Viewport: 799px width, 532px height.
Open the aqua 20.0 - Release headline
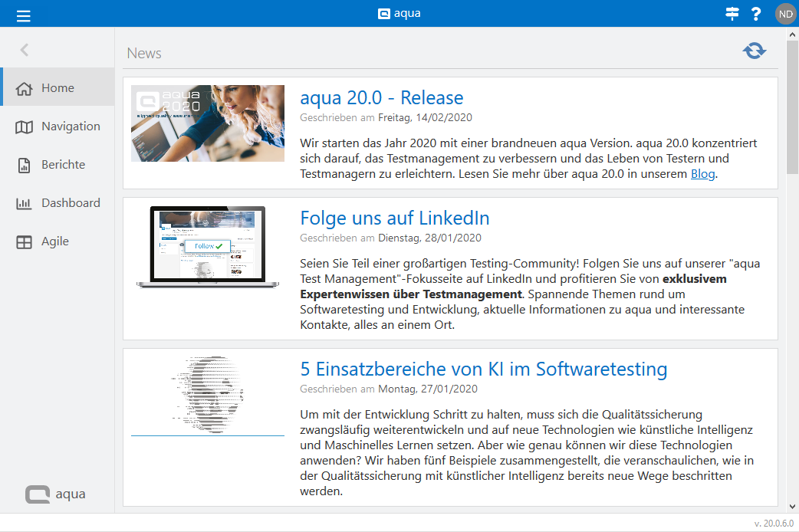pos(381,98)
